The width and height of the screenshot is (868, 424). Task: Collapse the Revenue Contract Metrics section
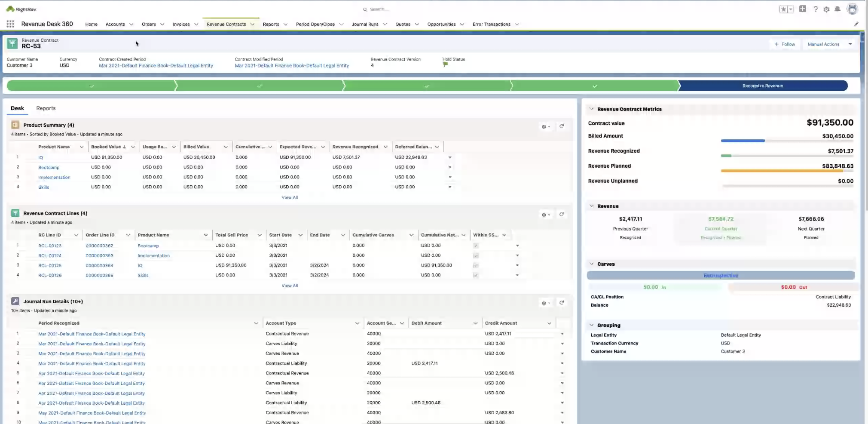tap(592, 109)
